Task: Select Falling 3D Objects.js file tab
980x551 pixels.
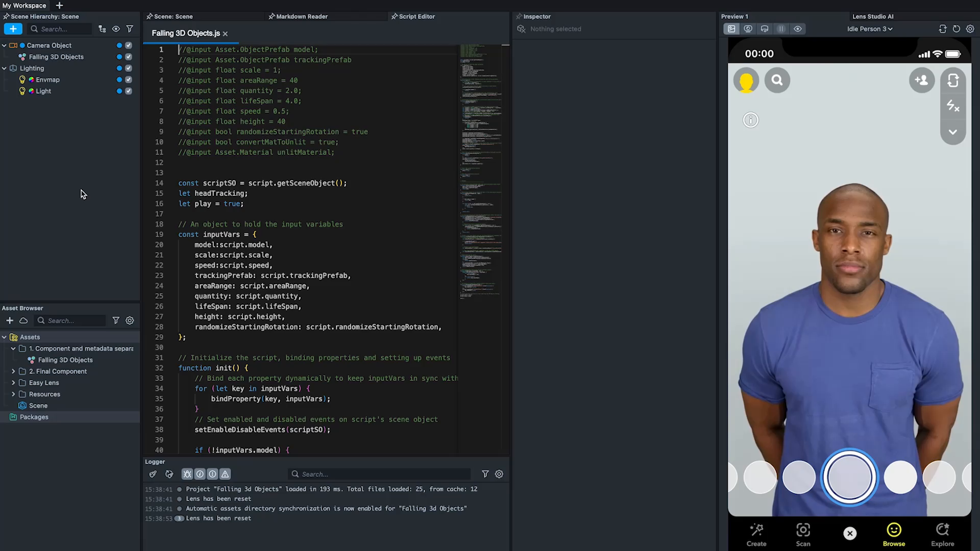Action: click(x=186, y=34)
